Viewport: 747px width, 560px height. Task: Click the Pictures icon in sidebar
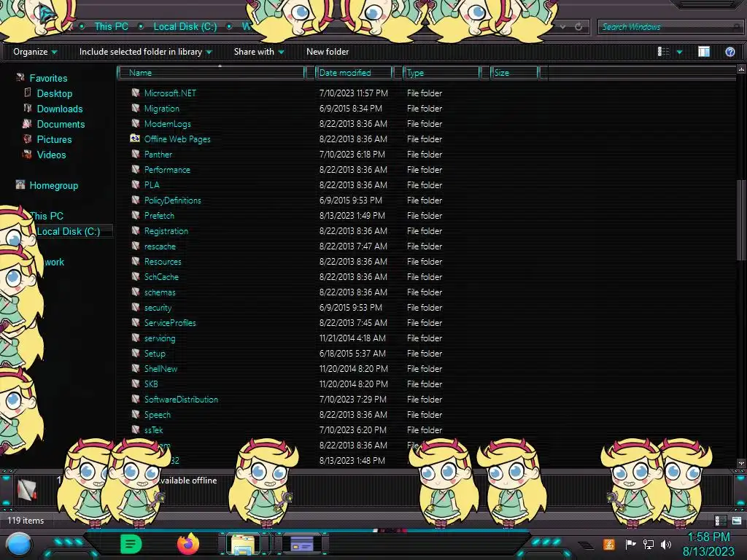pos(28,139)
